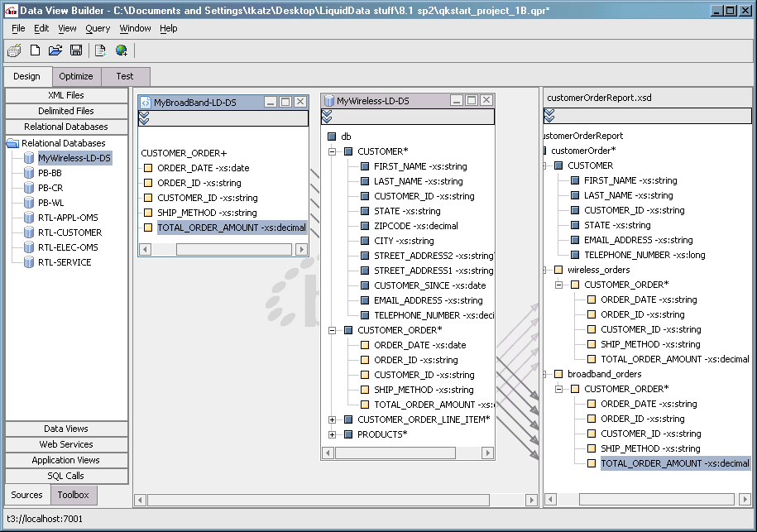The image size is (757, 532).
Task: Select the PB-CR database icon
Action: coord(29,188)
